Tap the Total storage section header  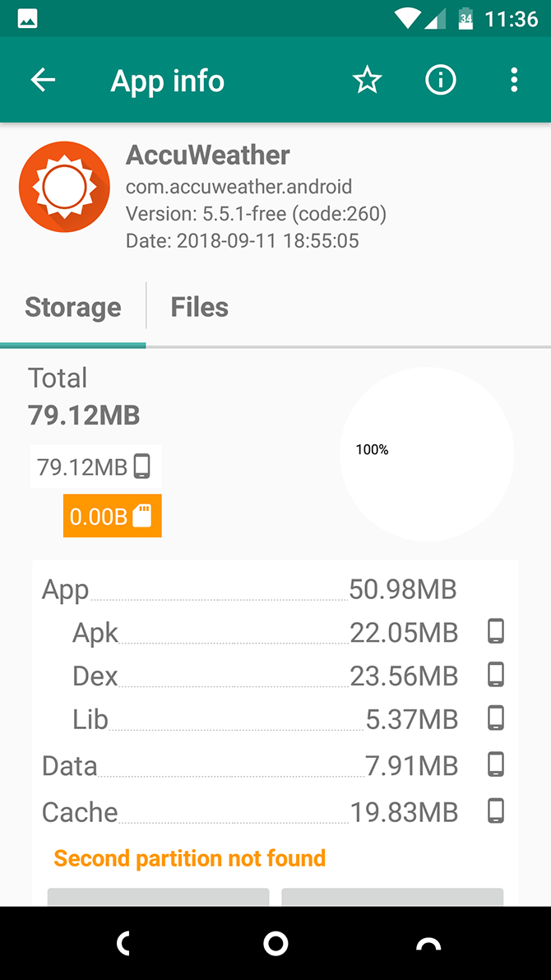(58, 378)
